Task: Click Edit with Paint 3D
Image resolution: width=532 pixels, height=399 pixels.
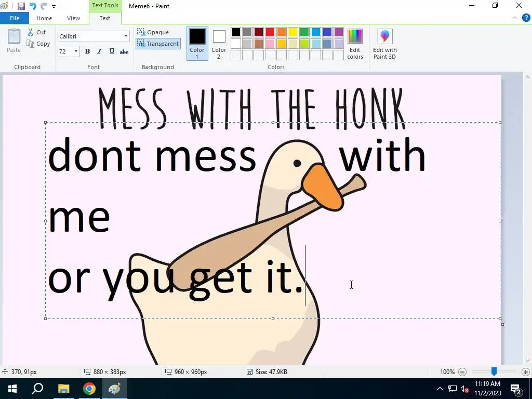Action: 385,44
